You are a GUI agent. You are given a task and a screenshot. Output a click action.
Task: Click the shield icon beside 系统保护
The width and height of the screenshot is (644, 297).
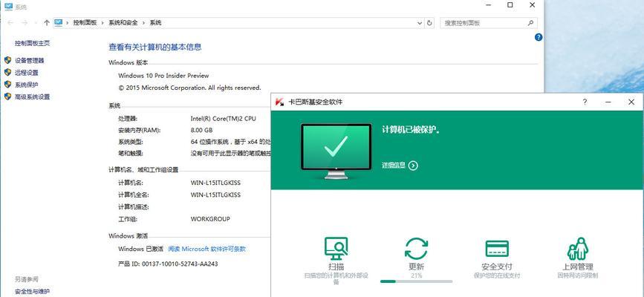pos(7,84)
